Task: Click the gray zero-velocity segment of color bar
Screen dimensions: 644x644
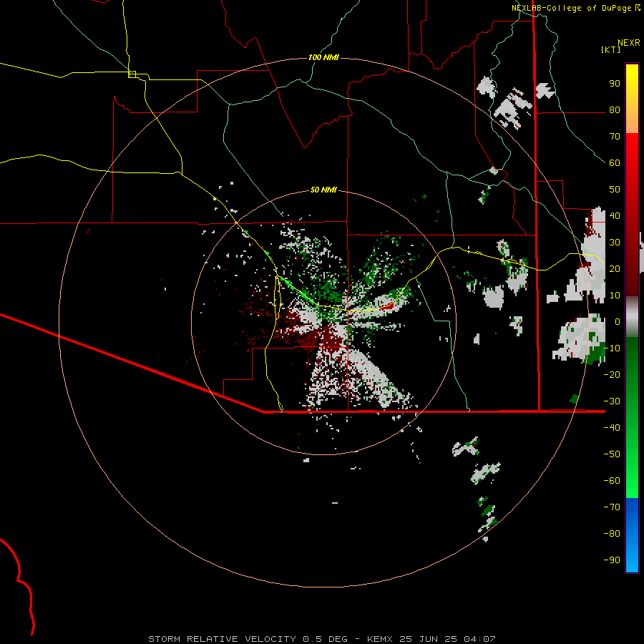Action: click(632, 317)
